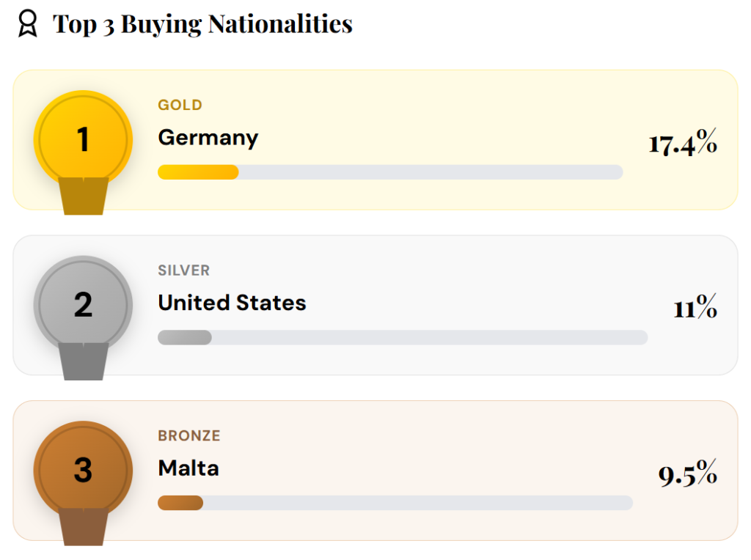Click the Top 3 Buying Nationalities heading
This screenshot has width=751, height=560.
point(202,24)
